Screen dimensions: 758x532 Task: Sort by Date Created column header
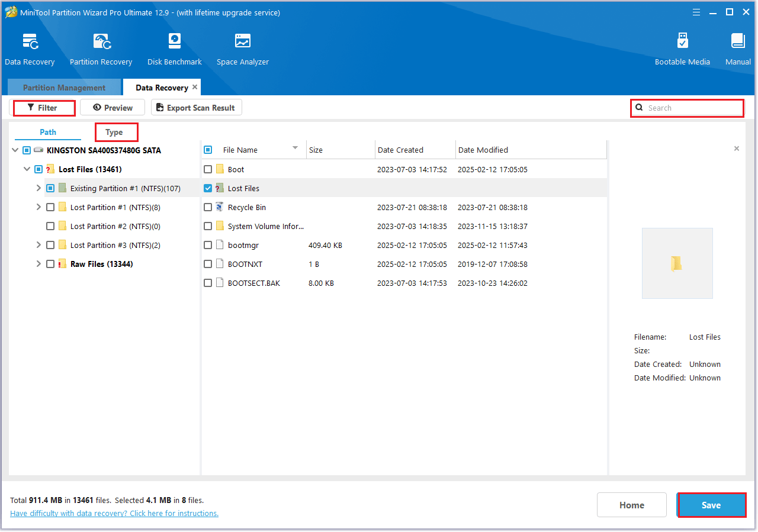[415, 150]
